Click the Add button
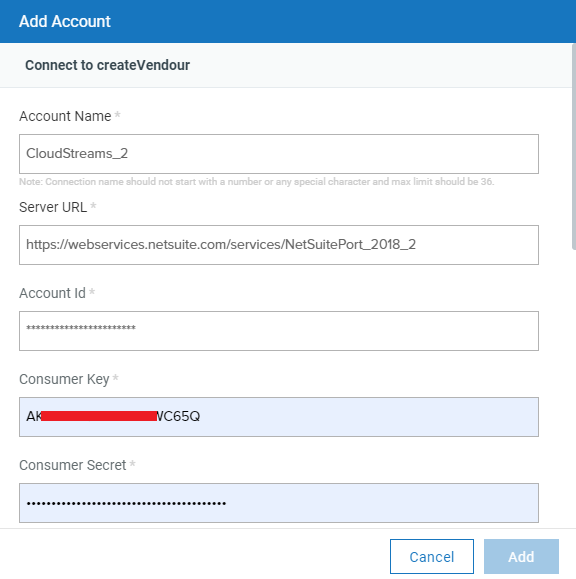This screenshot has width=576, height=579. 521,556
